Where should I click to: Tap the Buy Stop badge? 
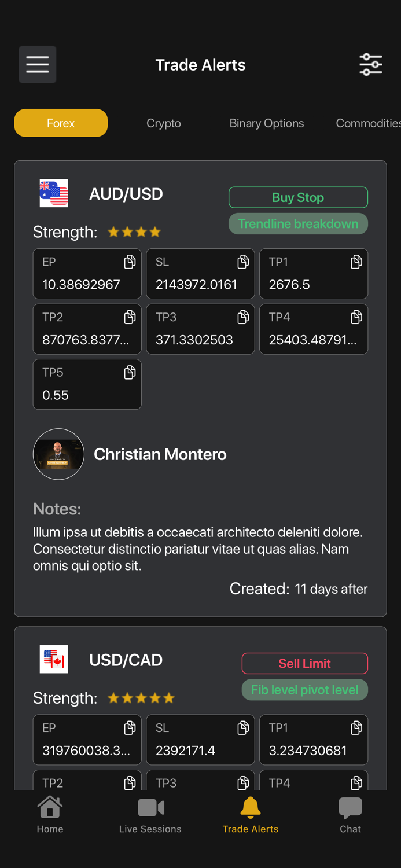(x=298, y=197)
